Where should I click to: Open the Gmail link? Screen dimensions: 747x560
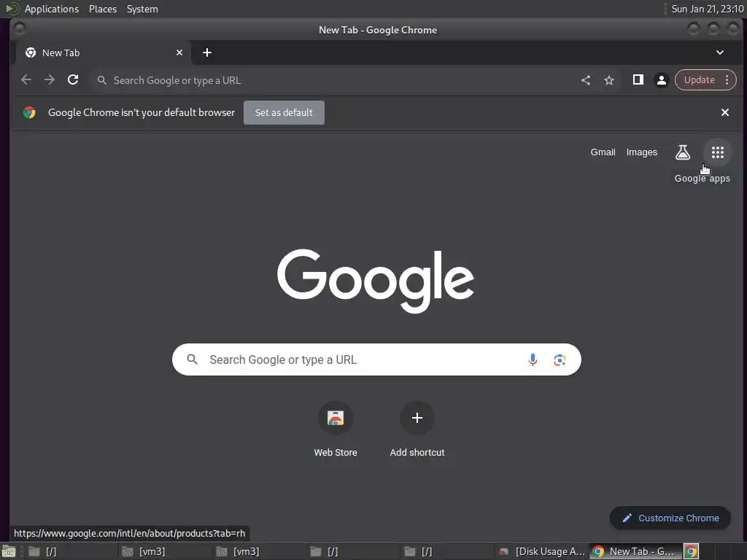pyautogui.click(x=603, y=152)
